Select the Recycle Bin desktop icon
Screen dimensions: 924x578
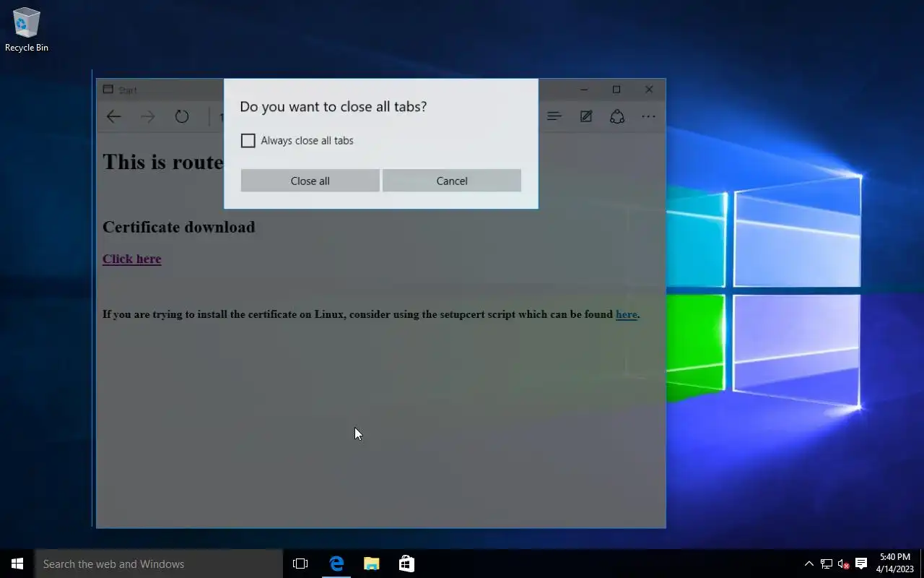click(27, 30)
